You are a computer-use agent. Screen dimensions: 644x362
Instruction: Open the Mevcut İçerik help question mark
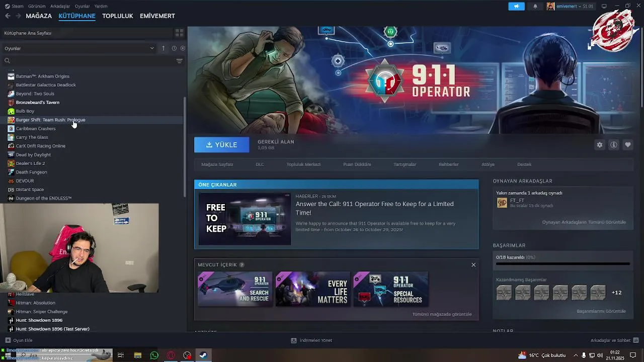(242, 265)
